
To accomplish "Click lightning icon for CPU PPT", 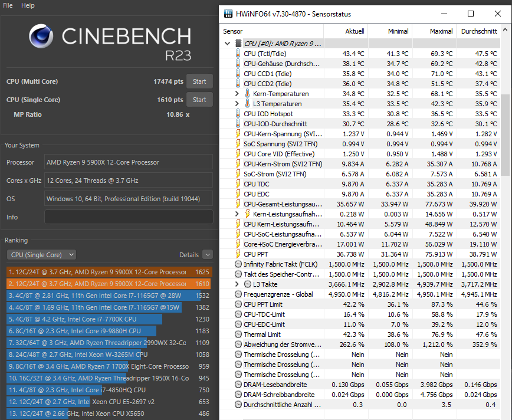I will [x=238, y=254].
